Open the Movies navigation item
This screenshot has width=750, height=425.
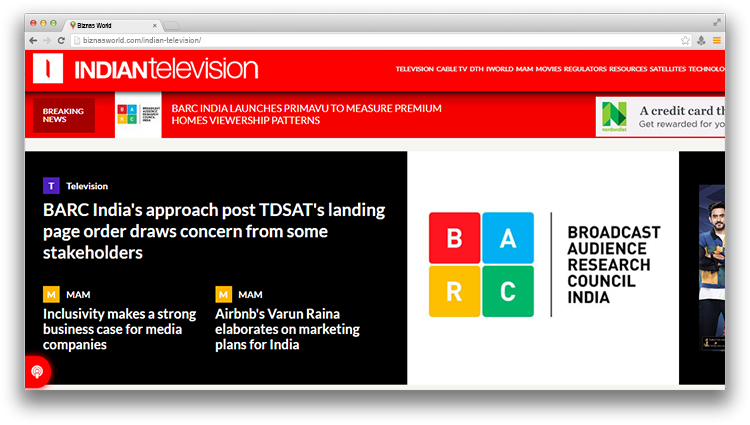pos(548,69)
